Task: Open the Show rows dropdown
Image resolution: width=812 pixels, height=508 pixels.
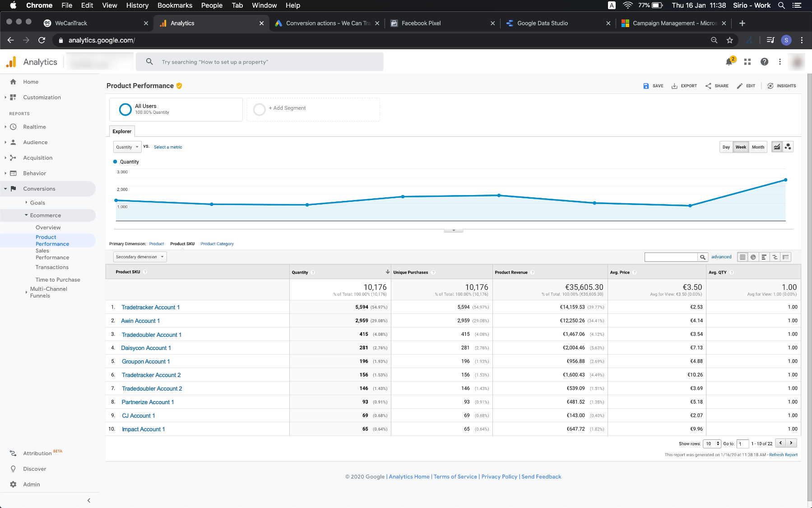Action: pos(712,443)
